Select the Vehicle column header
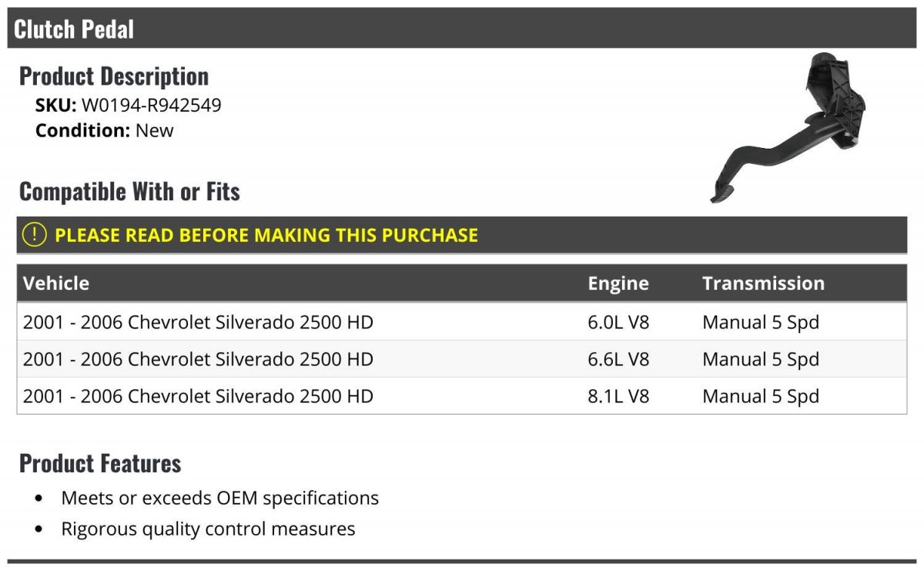 56,283
